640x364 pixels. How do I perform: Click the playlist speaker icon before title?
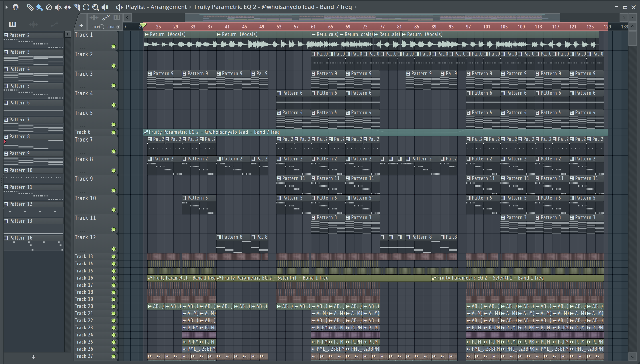point(119,7)
